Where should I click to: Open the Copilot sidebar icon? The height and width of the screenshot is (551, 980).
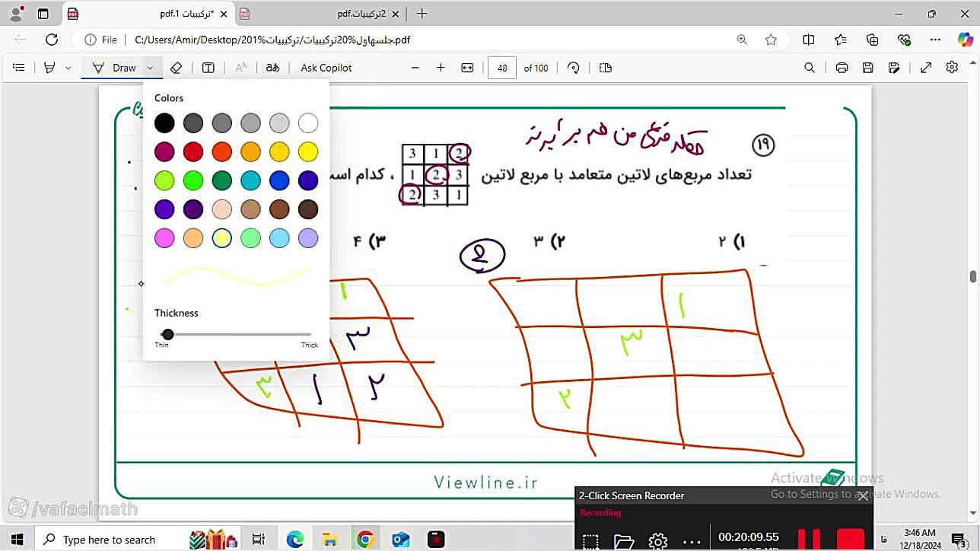pos(965,40)
